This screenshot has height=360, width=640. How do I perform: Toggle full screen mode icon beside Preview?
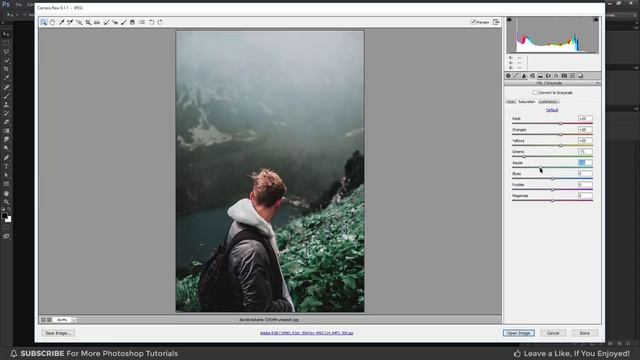point(496,22)
